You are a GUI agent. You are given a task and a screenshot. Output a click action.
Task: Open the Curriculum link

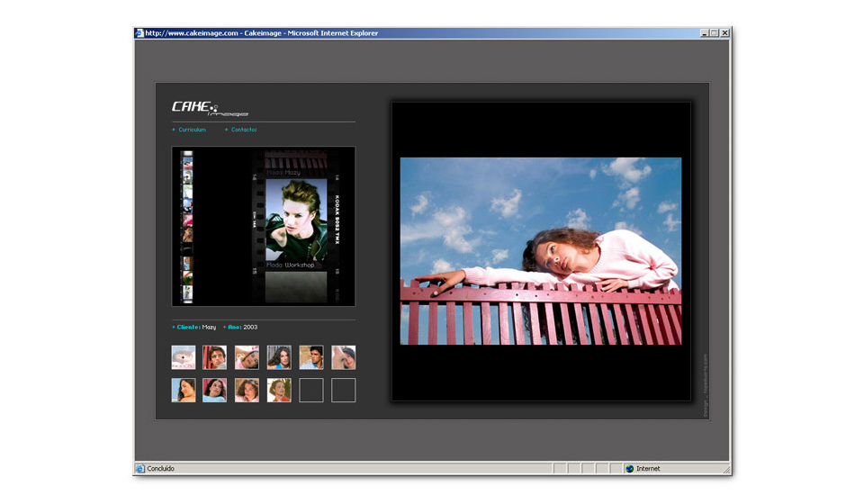tap(192, 130)
